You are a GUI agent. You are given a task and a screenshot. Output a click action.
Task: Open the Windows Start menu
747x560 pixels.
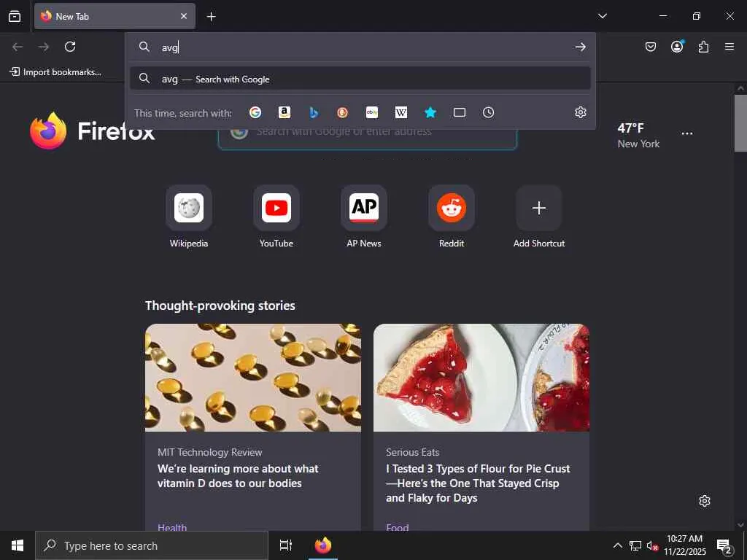tap(18, 545)
